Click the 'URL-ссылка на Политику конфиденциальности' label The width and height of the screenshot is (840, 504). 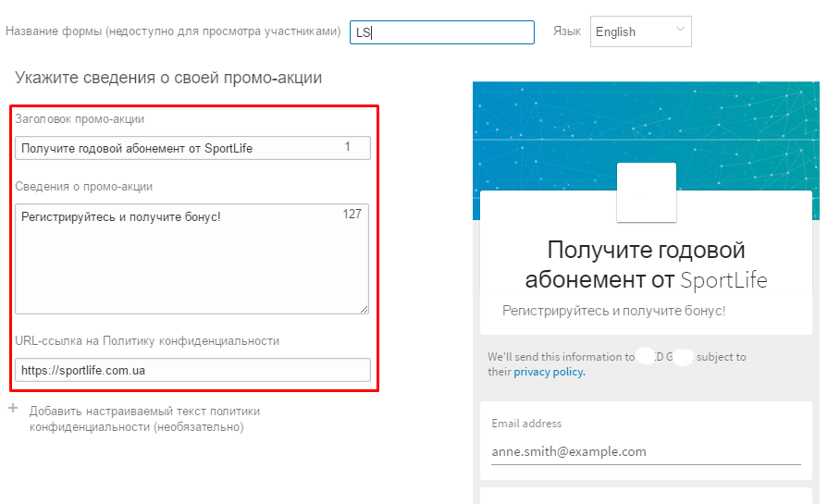point(147,340)
